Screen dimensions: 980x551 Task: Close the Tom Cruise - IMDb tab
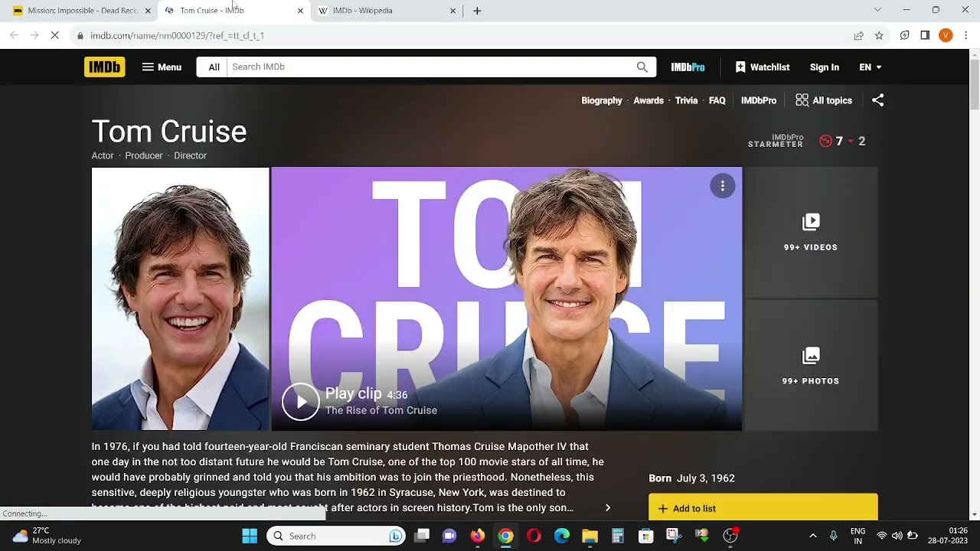(x=300, y=11)
